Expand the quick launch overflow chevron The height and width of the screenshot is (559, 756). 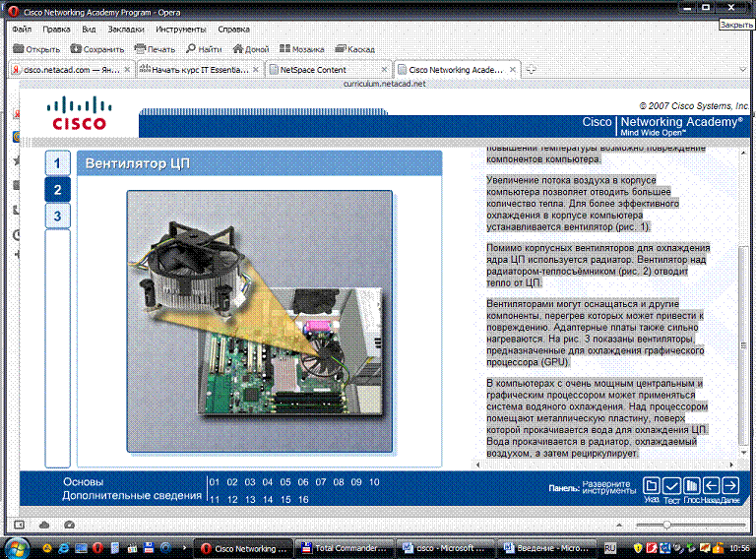tap(186, 547)
